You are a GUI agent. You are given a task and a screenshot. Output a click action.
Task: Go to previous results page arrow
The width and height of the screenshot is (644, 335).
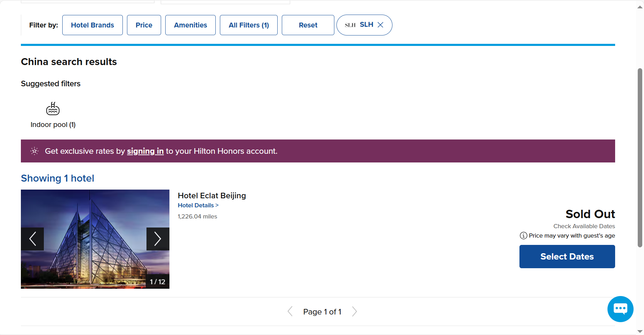[x=290, y=311]
